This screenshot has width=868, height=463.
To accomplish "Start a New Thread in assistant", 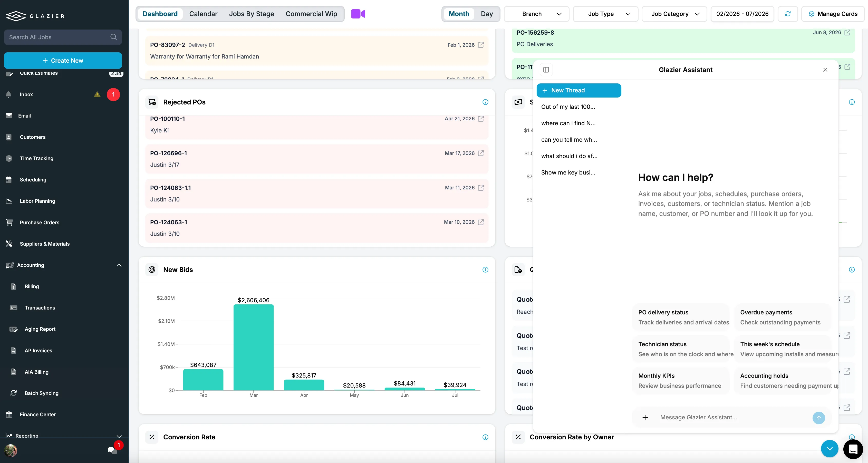I will point(578,90).
